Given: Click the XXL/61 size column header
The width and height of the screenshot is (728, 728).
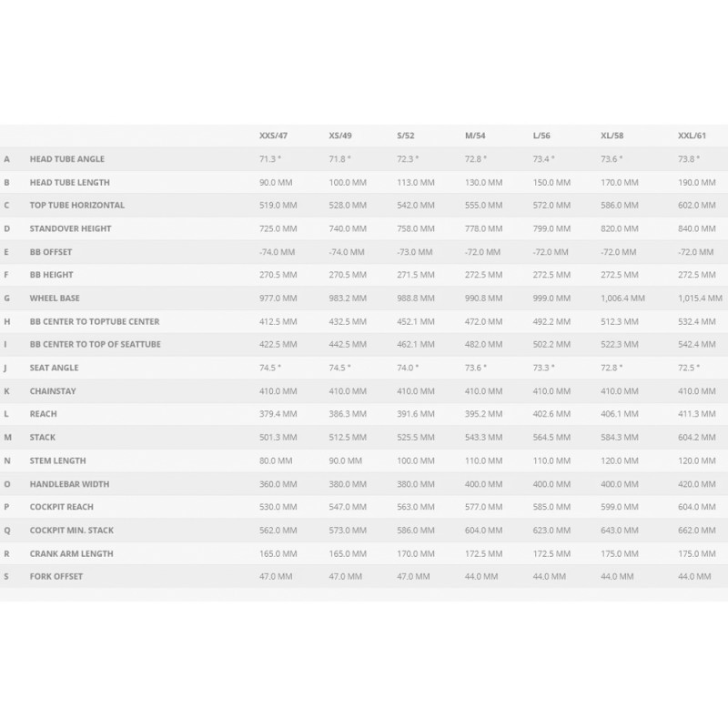Looking at the screenshot, I should 693,136.
